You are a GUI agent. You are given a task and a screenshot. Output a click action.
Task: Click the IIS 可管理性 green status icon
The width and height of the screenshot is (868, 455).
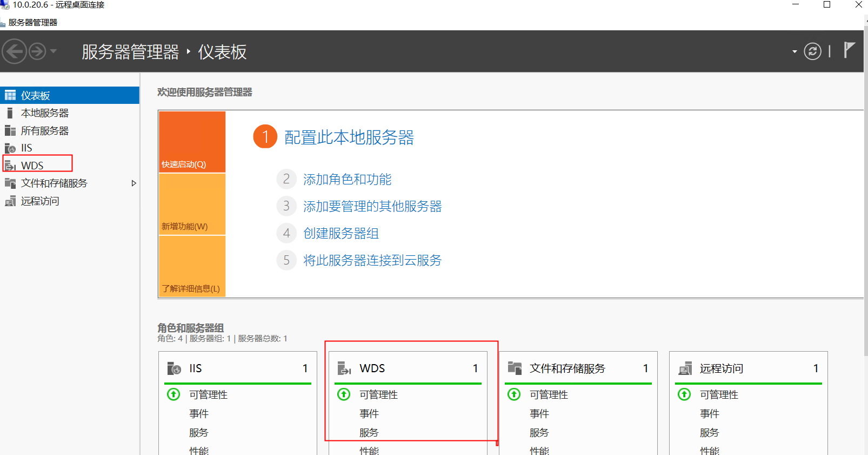click(173, 394)
